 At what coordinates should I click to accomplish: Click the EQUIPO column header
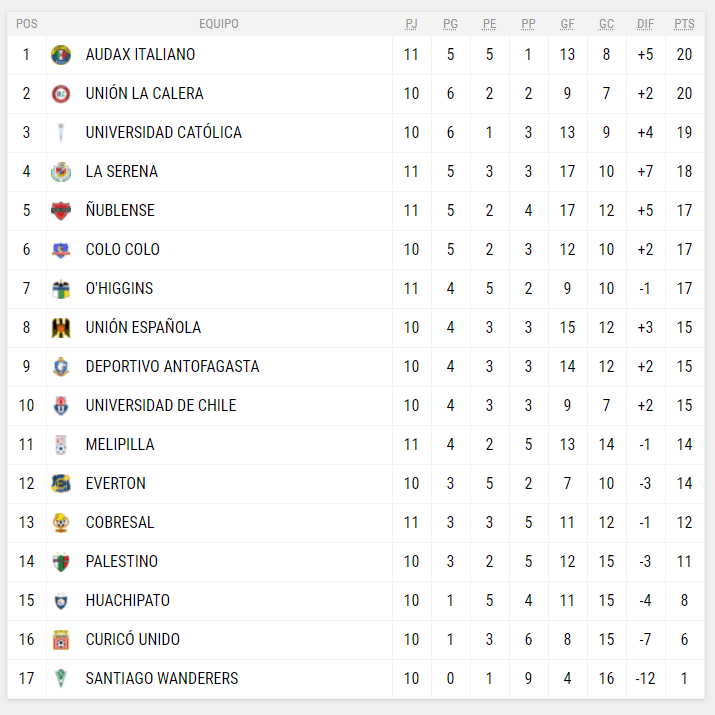point(219,24)
